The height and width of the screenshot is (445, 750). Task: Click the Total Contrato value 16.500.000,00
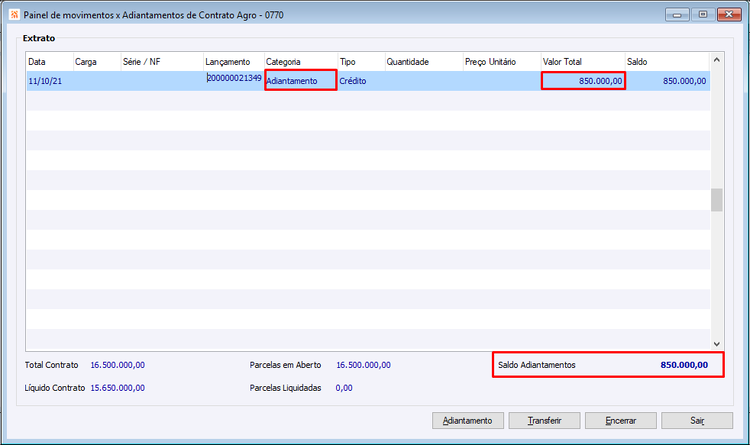coord(118,365)
